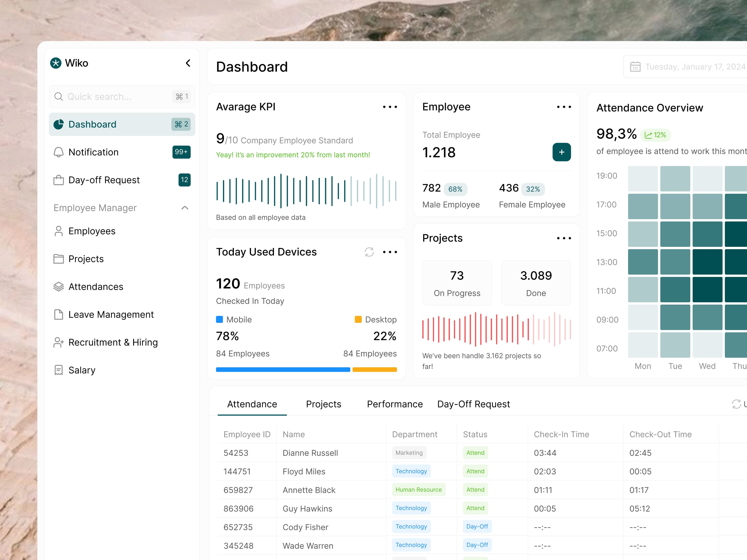Switch to the Attendance tab
This screenshot has height=560, width=747.
(x=252, y=404)
